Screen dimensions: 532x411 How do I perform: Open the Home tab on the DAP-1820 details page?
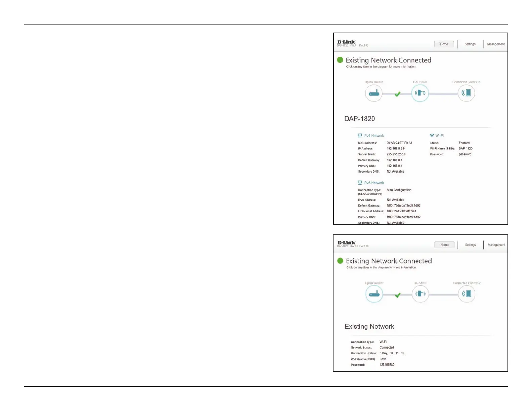[x=444, y=44]
